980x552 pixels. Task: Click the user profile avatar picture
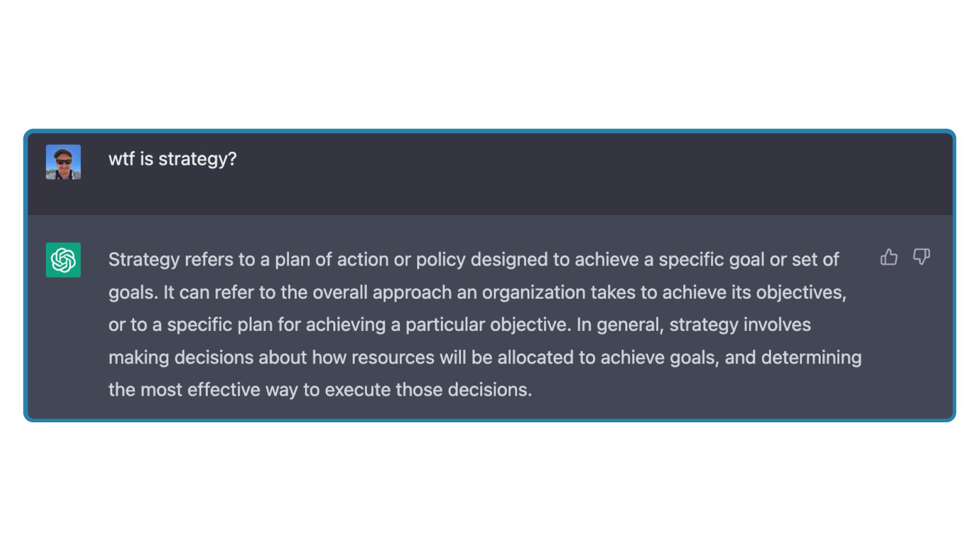click(63, 161)
